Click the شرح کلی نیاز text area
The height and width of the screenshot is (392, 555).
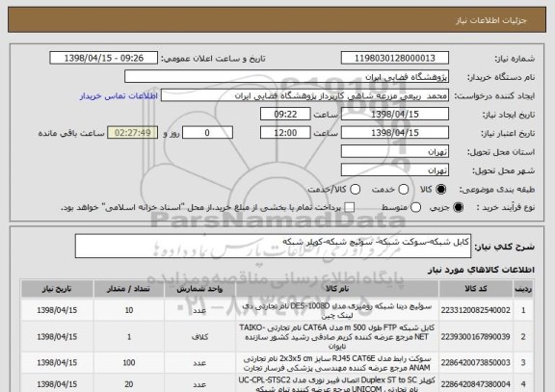273,246
